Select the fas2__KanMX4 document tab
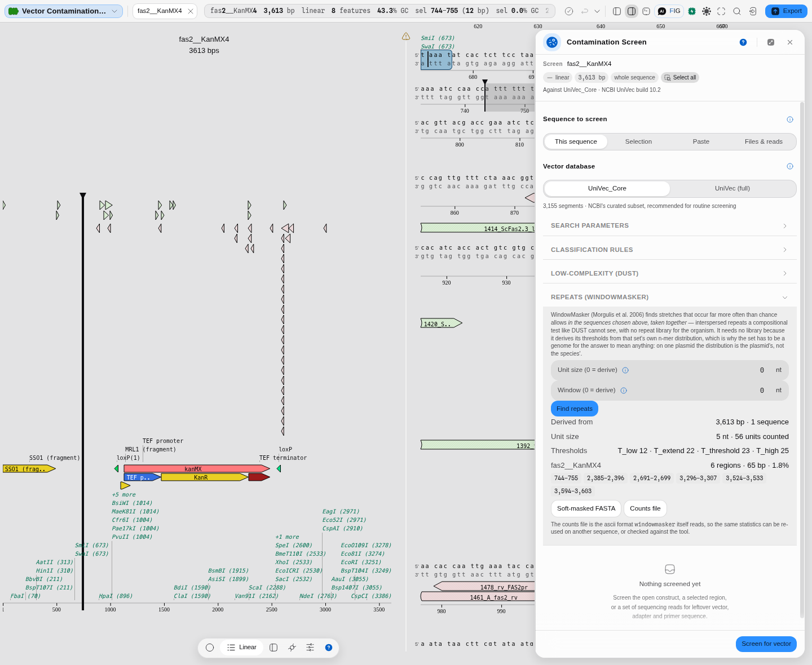812x665 pixels. pos(160,11)
